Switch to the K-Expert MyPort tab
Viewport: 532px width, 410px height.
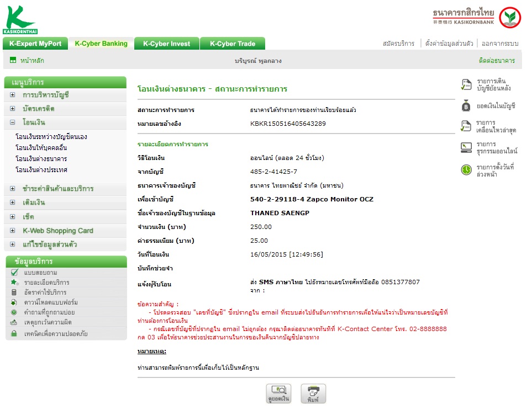[35, 44]
